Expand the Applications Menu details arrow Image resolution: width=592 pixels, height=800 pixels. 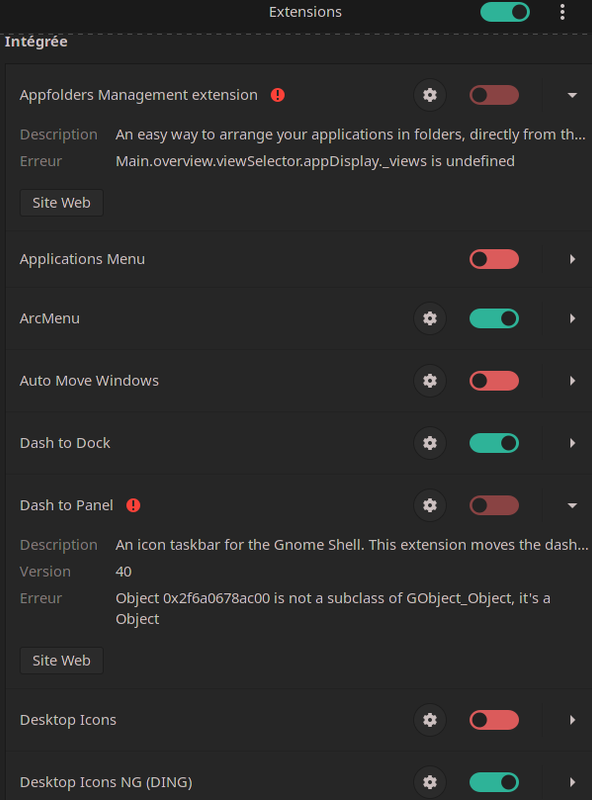coord(572,259)
